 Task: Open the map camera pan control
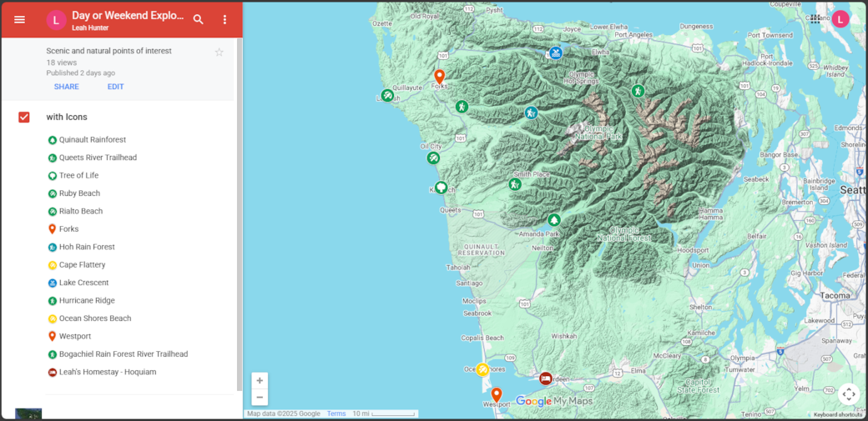tap(848, 394)
